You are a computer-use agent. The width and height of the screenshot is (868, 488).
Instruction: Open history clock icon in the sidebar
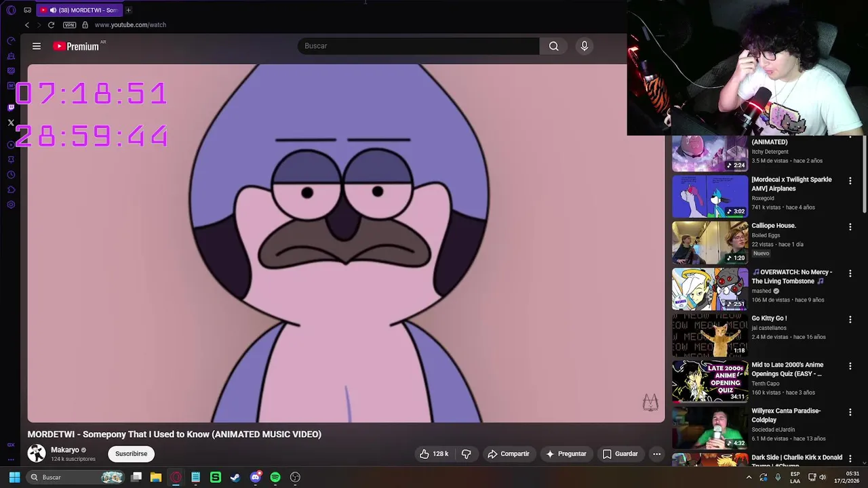(x=11, y=175)
